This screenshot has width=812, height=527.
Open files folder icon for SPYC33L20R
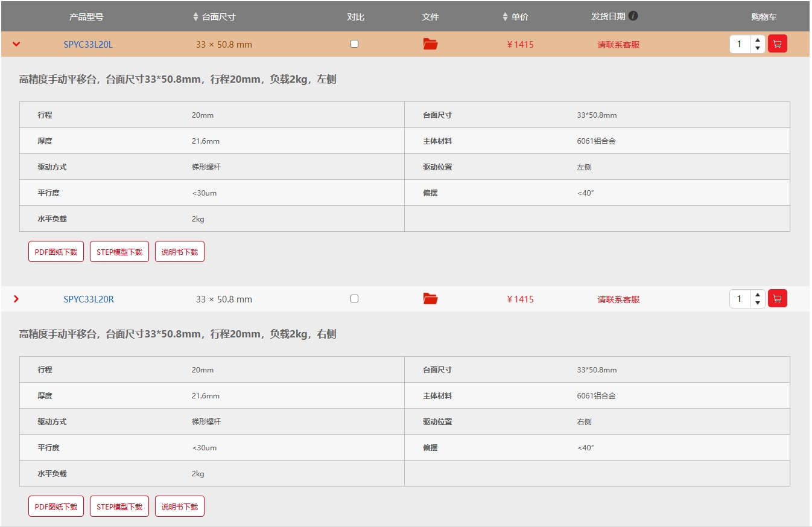coord(430,299)
